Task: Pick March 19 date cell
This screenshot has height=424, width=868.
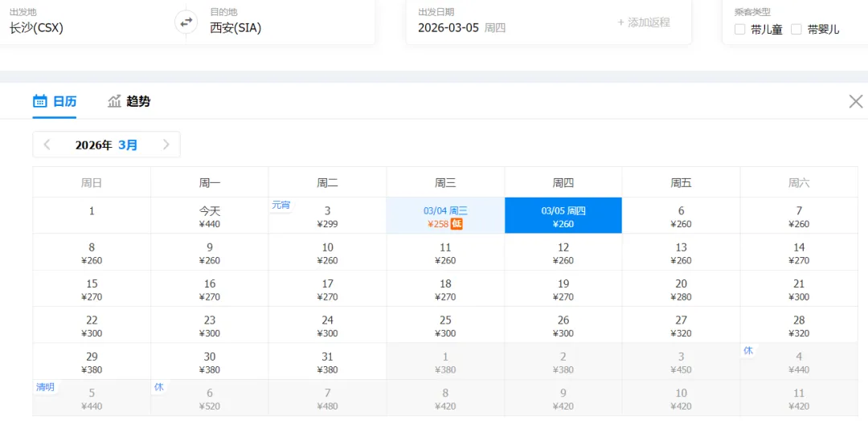Action: [563, 288]
